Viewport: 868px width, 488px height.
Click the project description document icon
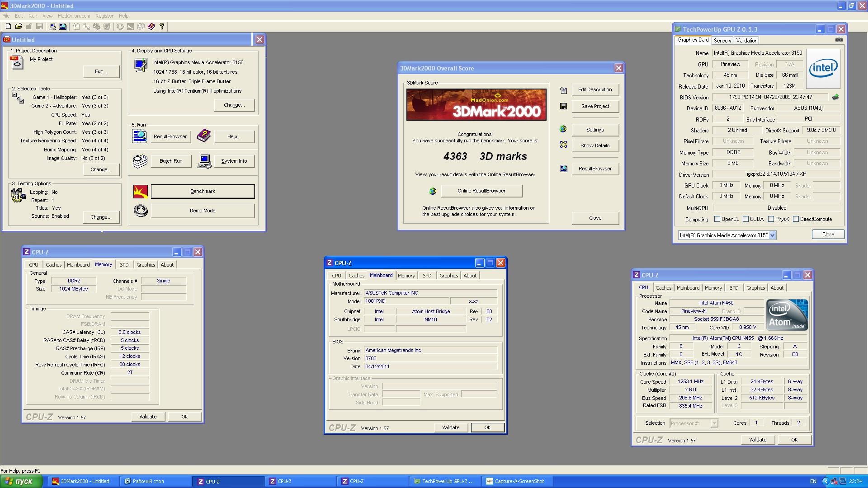point(17,62)
